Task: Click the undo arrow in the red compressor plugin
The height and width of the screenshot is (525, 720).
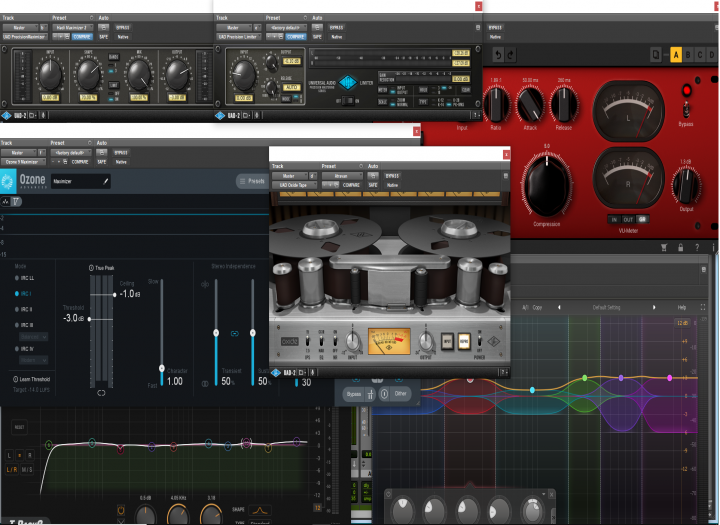Action: 498,55
